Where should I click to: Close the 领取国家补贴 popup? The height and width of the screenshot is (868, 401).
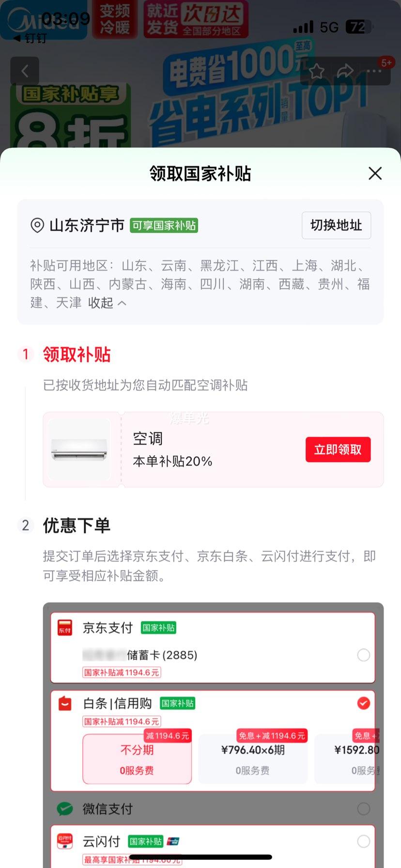pyautogui.click(x=375, y=173)
